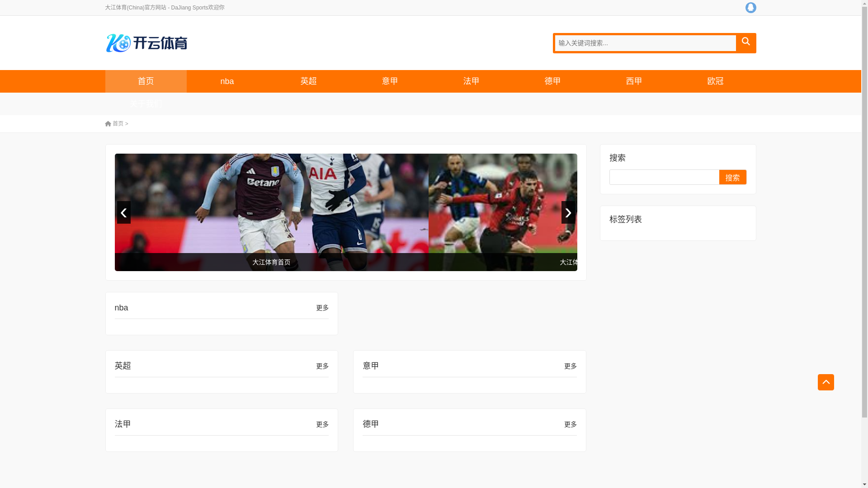
Task: Open the 欧冠 navigation tab
Action: (x=715, y=81)
